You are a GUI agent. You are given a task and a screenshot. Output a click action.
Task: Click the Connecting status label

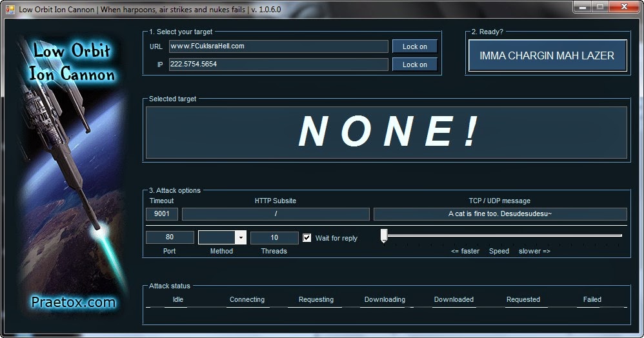(247, 299)
